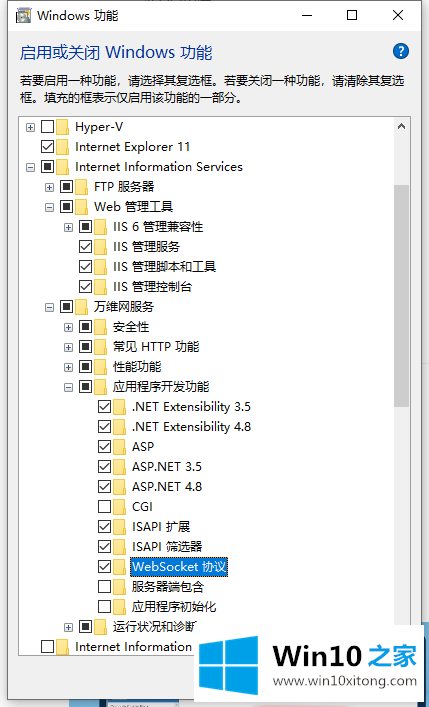Toggle the 应用程序开发功能 partial checkbox

click(x=85, y=386)
